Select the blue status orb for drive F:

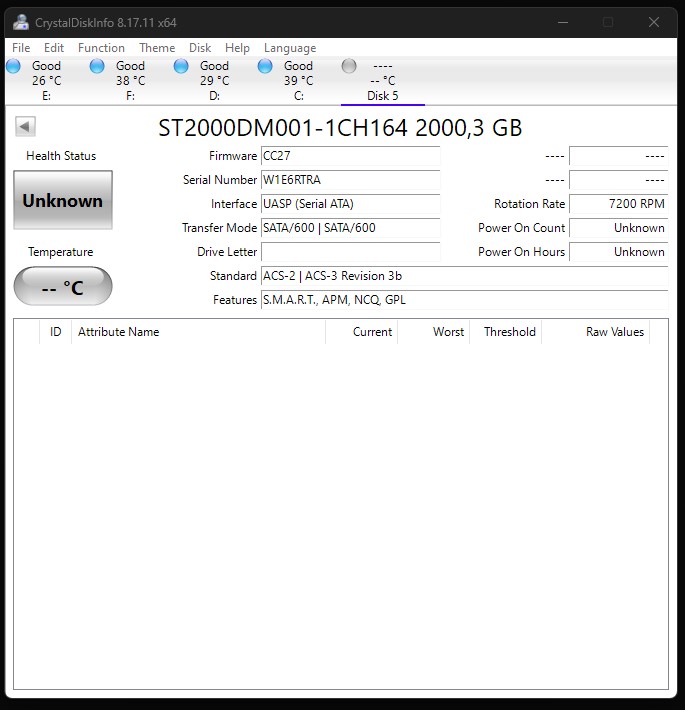(97, 66)
